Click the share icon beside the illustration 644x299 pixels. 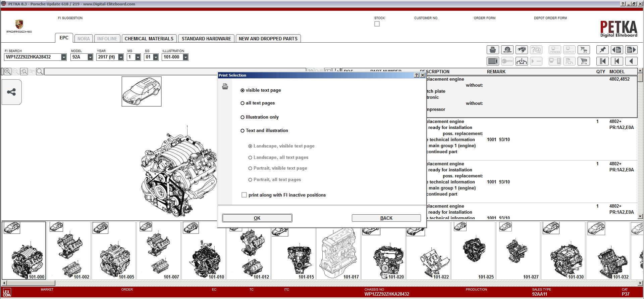(x=11, y=92)
